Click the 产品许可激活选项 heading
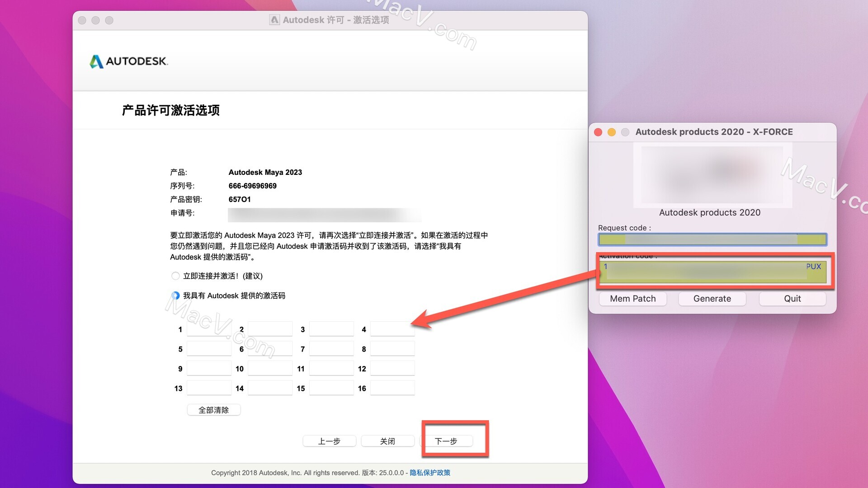The image size is (868, 488). click(171, 110)
